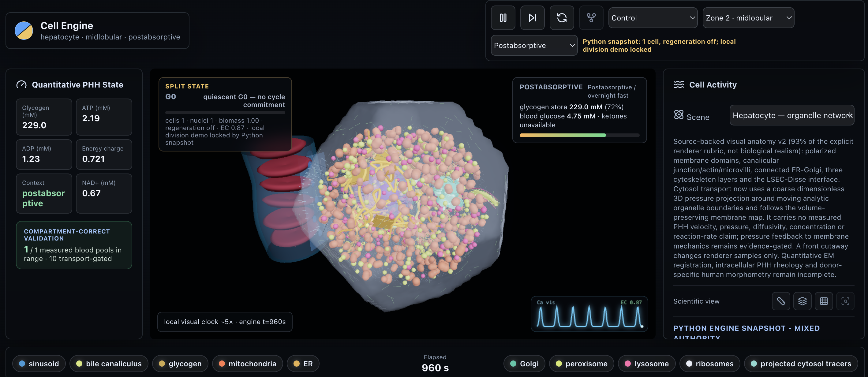Screen dimensions: 868x377
Task: Toggle mitochondria legend chip
Action: click(247, 364)
